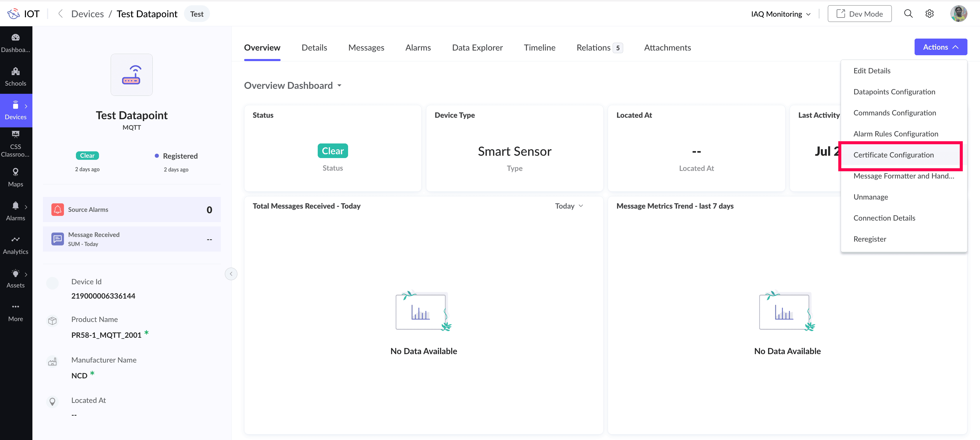
Task: Open the IAQ Monitoring application dropdown
Action: (x=781, y=14)
